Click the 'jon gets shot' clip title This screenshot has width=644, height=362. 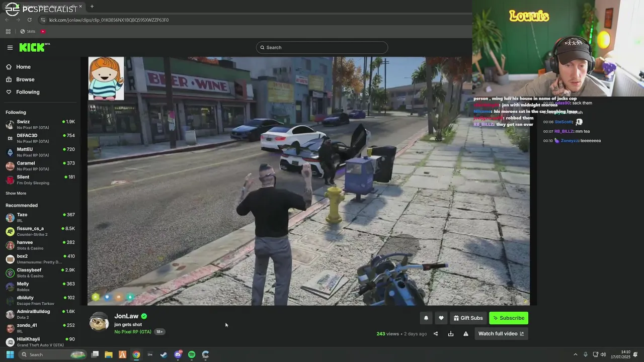[128, 325]
